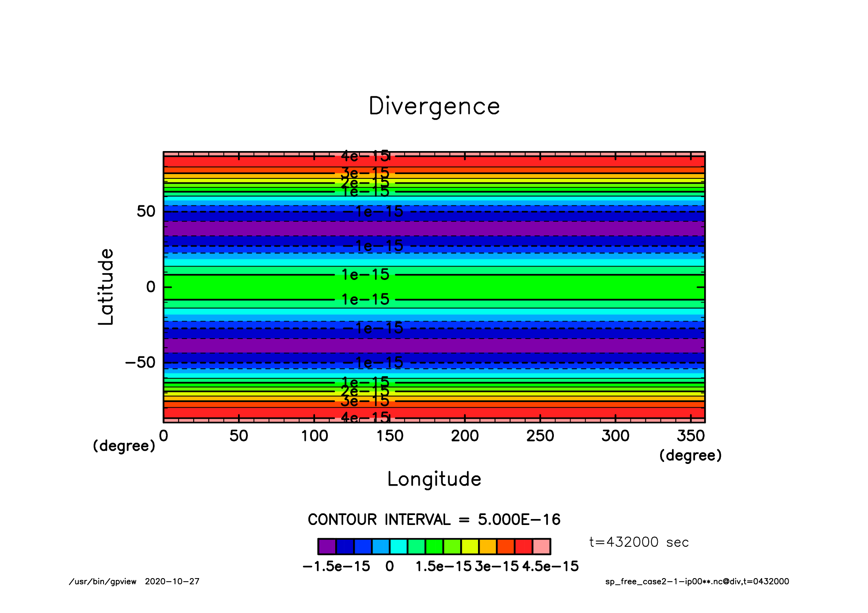Click the −50 latitude tick label
868x613 pixels.
[140, 362]
